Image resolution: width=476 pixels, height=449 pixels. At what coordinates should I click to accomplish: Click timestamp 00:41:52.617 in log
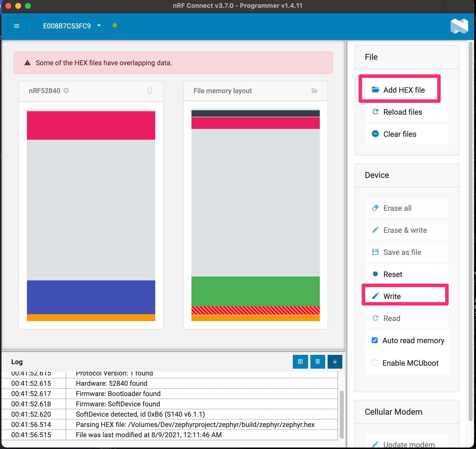pos(31,394)
